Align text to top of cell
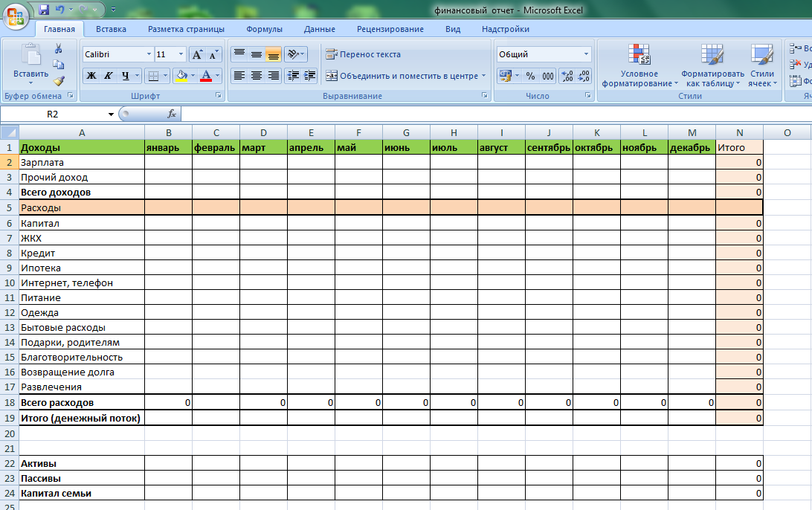Viewport: 812px width, 510px height. pos(239,54)
